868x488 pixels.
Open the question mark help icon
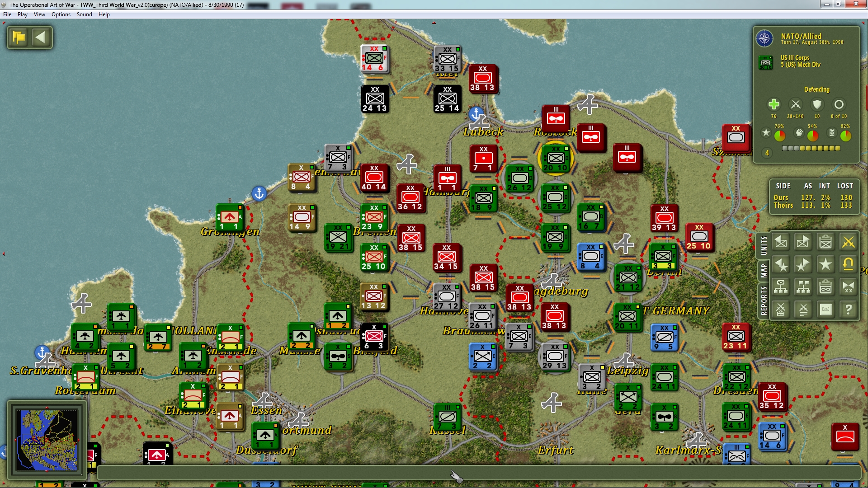[x=848, y=310]
